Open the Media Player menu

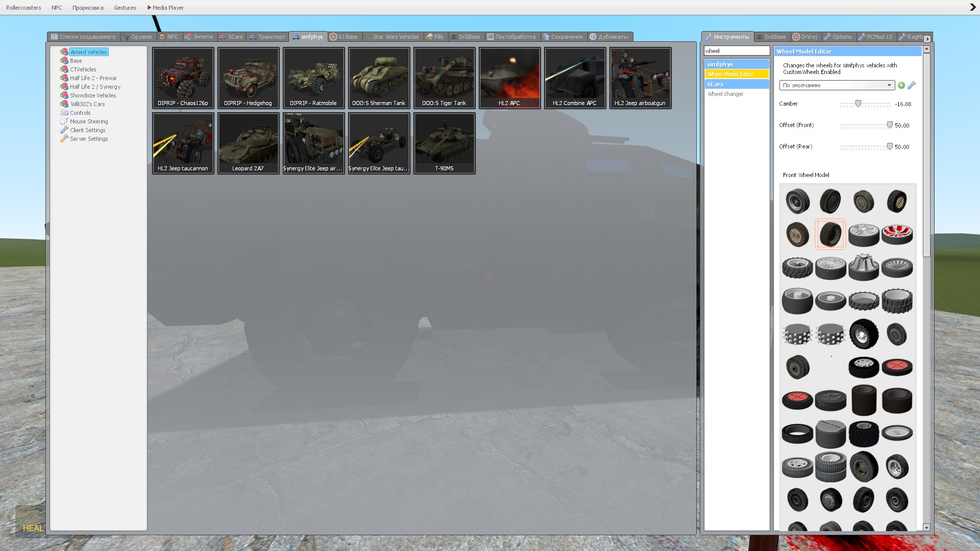point(165,8)
